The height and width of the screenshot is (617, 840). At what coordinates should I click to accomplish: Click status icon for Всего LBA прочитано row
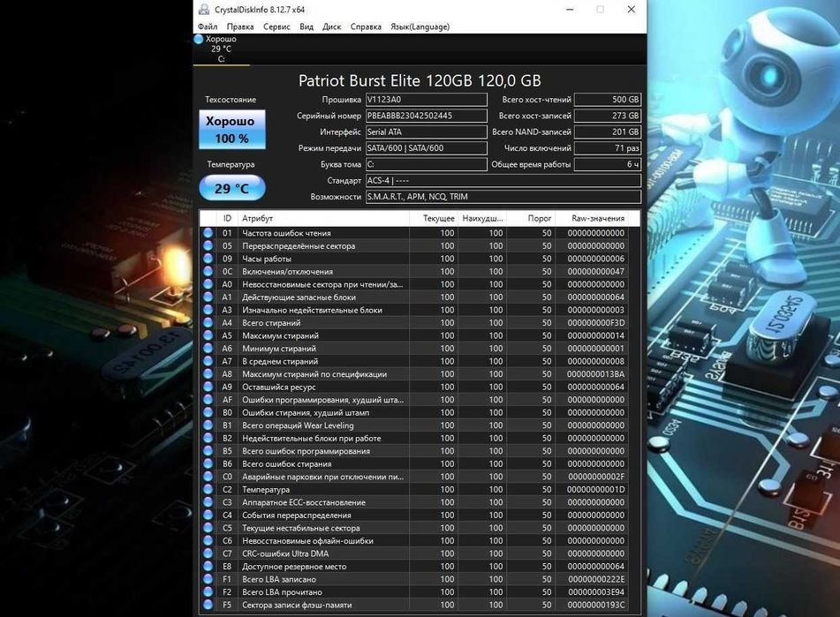tap(208, 592)
